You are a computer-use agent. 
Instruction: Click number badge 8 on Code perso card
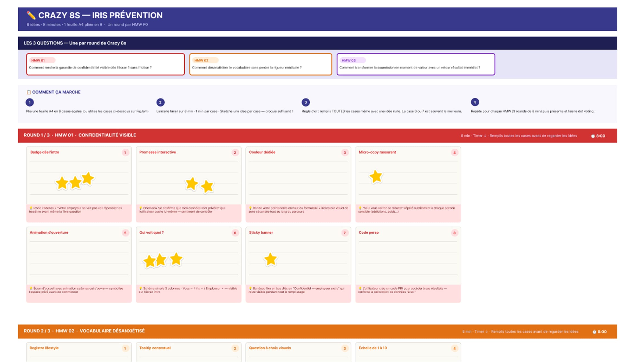pyautogui.click(x=454, y=233)
